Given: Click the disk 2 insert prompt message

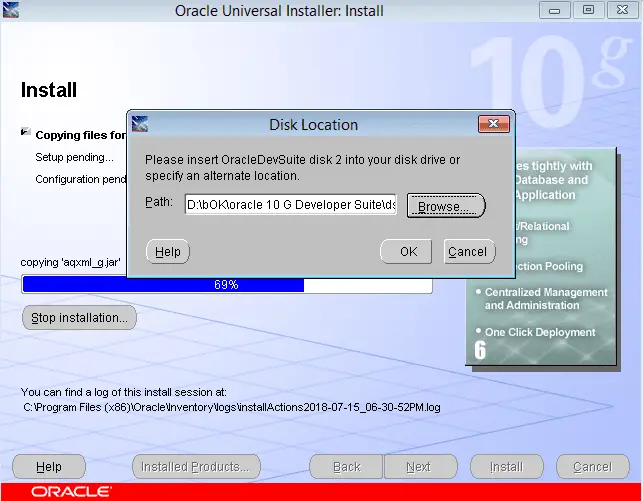Looking at the screenshot, I should (303, 168).
